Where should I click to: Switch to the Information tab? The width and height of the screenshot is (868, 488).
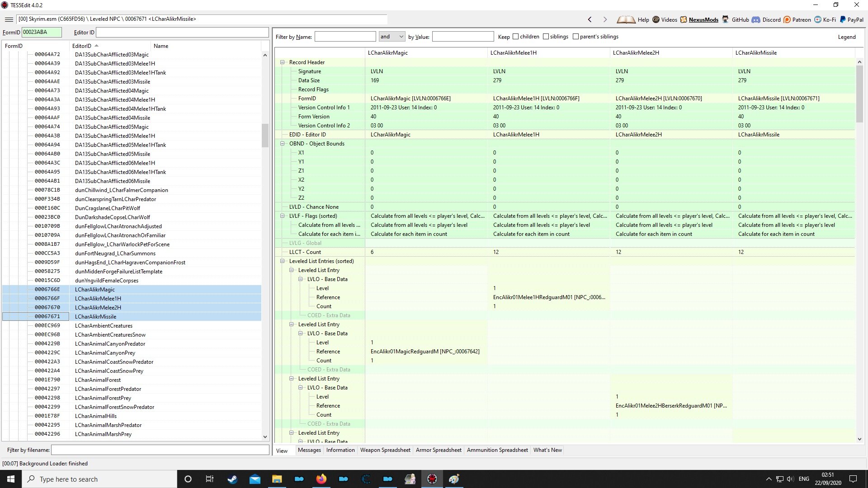[340, 450]
